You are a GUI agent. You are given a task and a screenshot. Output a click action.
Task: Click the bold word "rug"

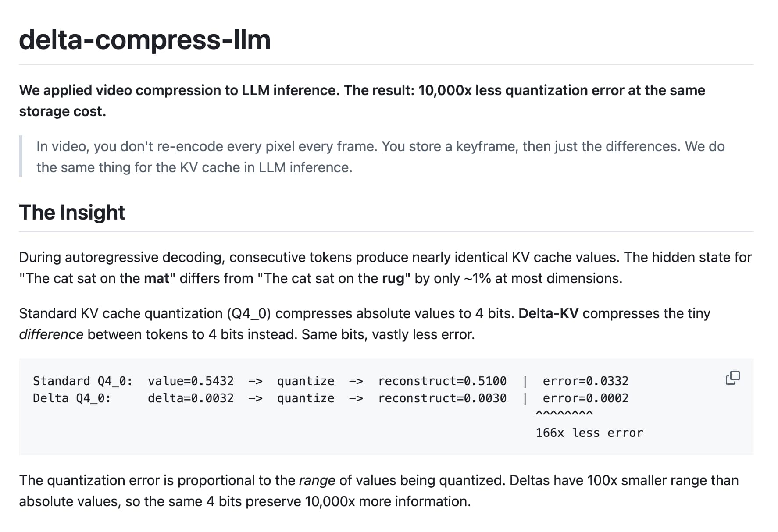(393, 278)
